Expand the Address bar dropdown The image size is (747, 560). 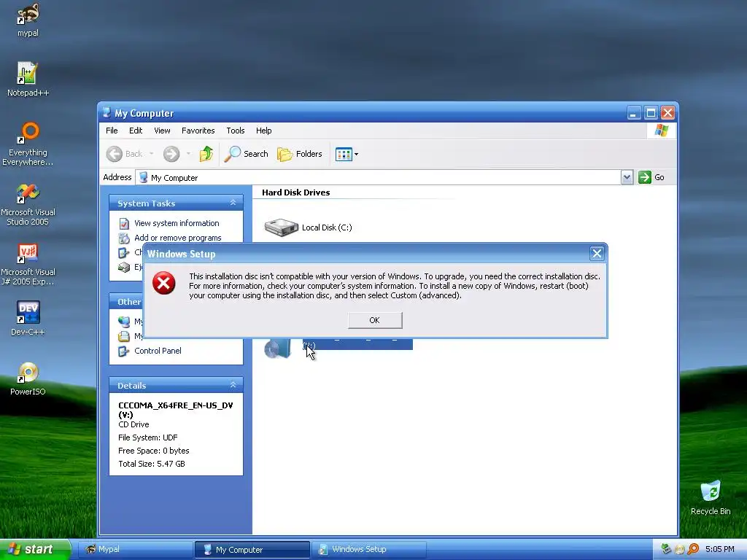click(627, 178)
